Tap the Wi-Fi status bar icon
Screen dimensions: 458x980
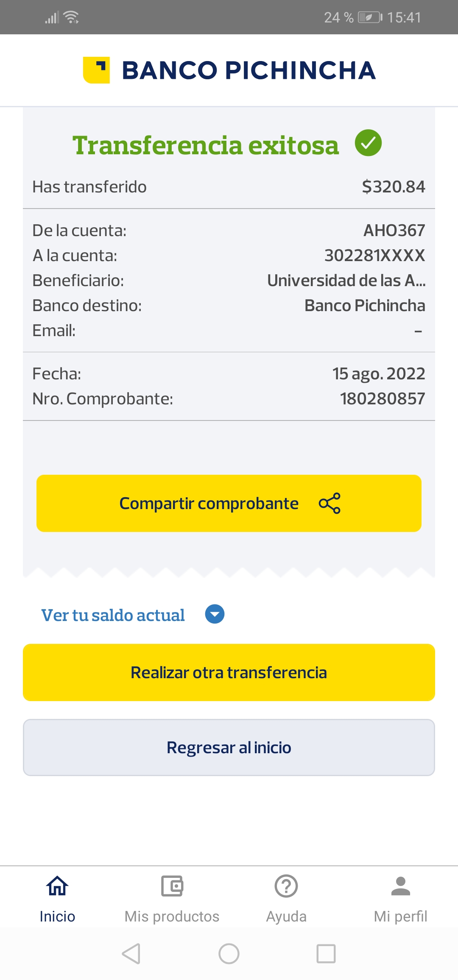(71, 17)
